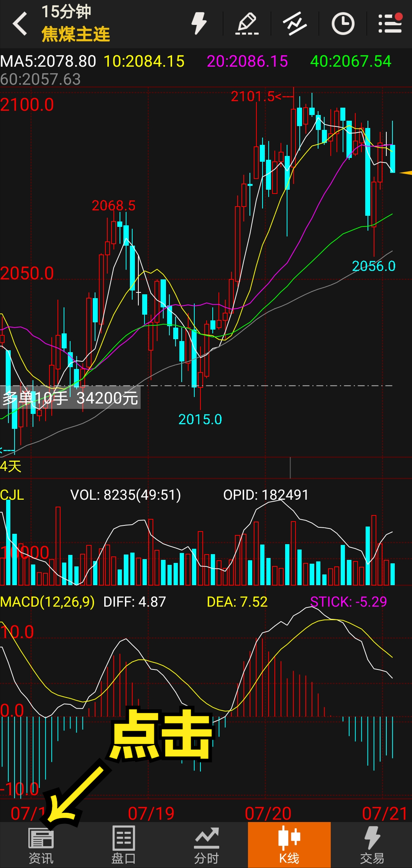The width and height of the screenshot is (412, 868).
Task: Open the clock period selector icon
Action: [x=343, y=24]
